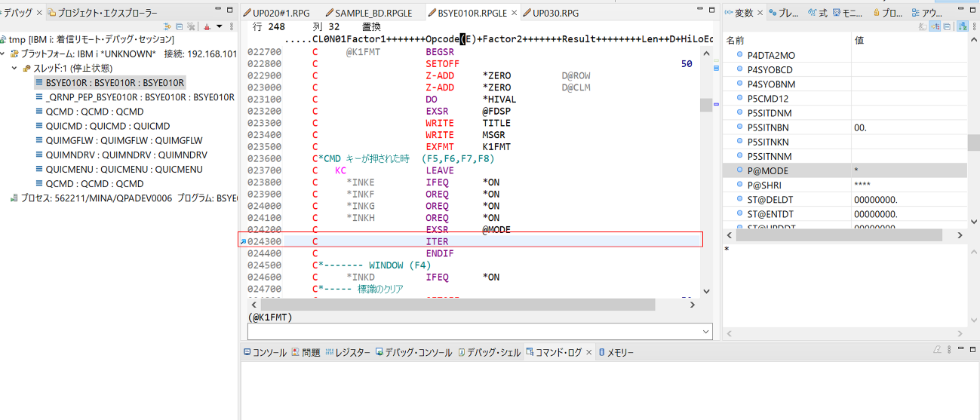980x420 pixels.
Task: Open the 式 expressions tab
Action: tap(817, 13)
